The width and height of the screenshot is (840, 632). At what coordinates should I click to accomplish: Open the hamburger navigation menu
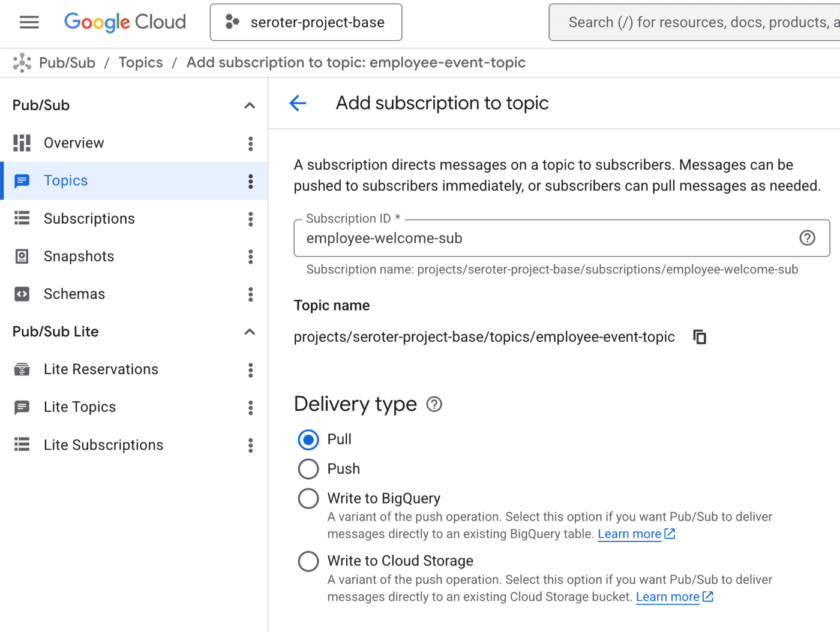click(x=29, y=22)
